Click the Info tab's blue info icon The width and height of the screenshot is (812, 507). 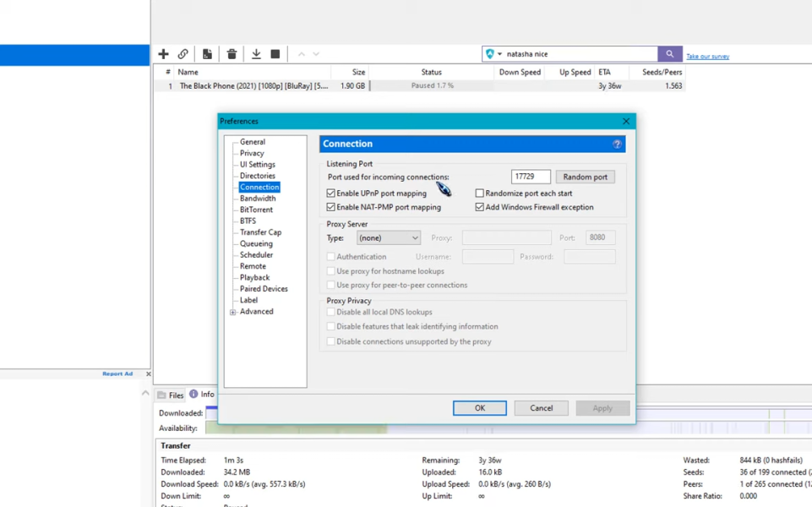click(193, 394)
